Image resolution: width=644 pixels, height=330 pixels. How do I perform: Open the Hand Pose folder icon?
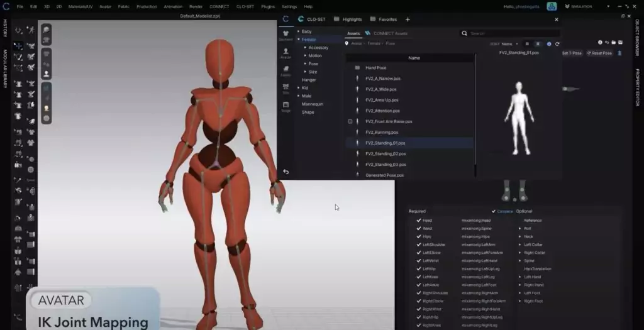(357, 68)
